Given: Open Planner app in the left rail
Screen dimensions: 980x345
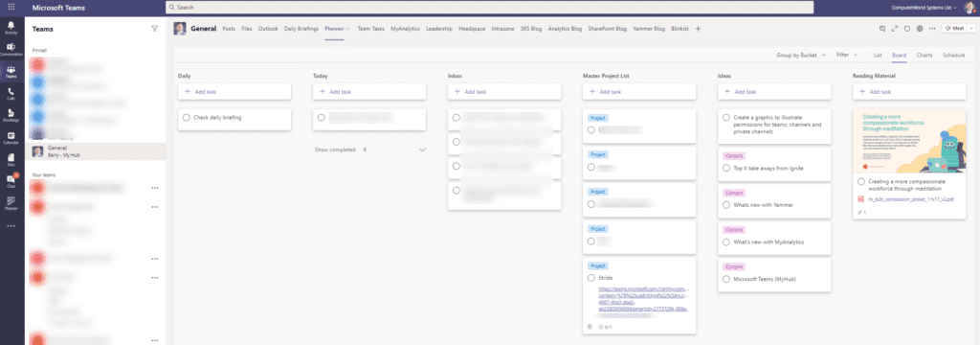Looking at the screenshot, I should point(11,203).
